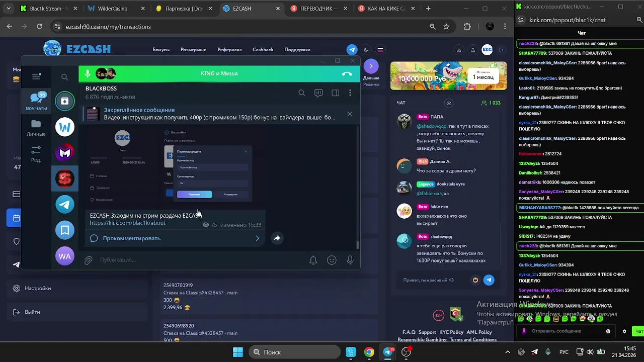This screenshot has height=362, width=644.
Task: Open the 'WA' chat avatar
Action: pyautogui.click(x=65, y=256)
